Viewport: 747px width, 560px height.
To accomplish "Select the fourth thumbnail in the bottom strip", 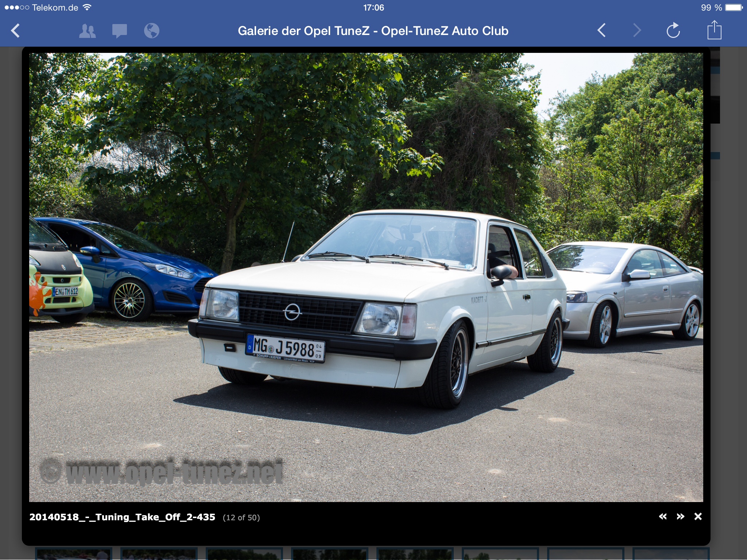I will (329, 554).
